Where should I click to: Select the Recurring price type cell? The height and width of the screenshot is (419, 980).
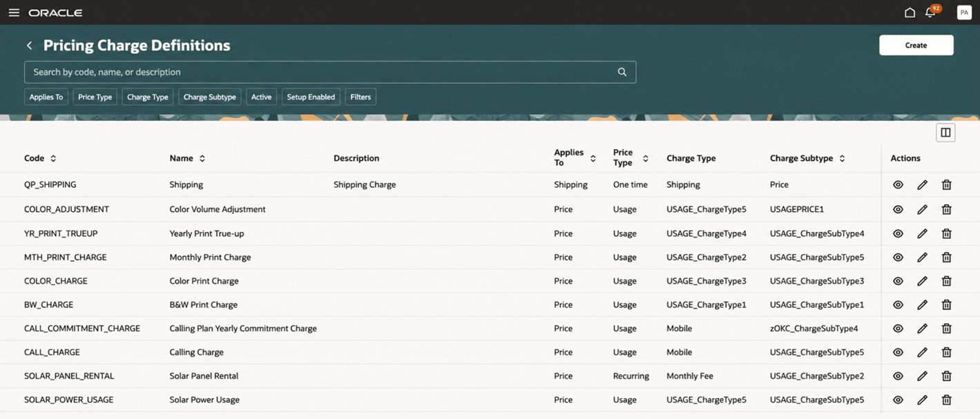631,376
